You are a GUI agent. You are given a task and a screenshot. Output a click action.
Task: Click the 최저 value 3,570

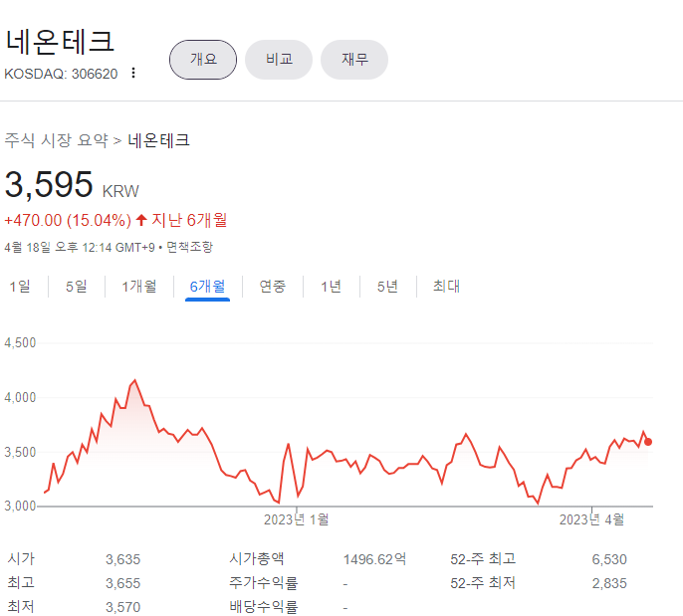(x=122, y=607)
